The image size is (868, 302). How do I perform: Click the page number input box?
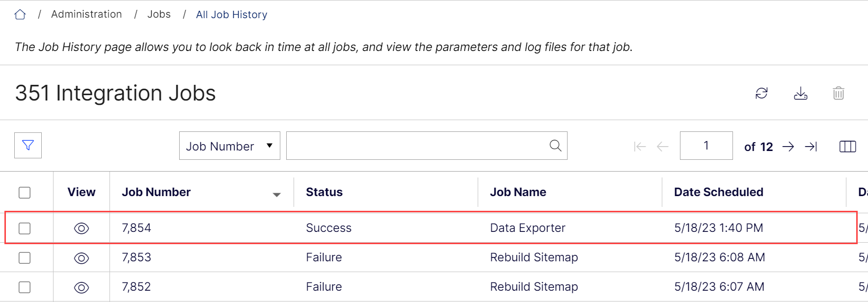coord(706,146)
